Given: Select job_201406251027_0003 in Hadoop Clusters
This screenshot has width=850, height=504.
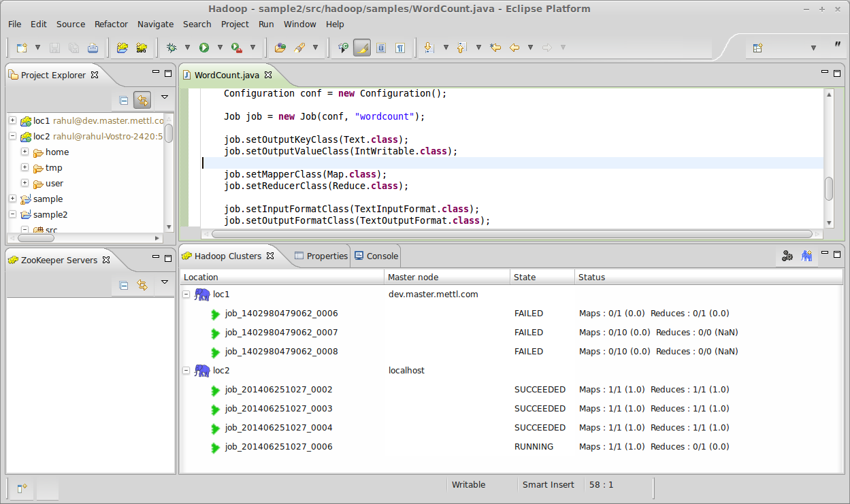Looking at the screenshot, I should [278, 409].
